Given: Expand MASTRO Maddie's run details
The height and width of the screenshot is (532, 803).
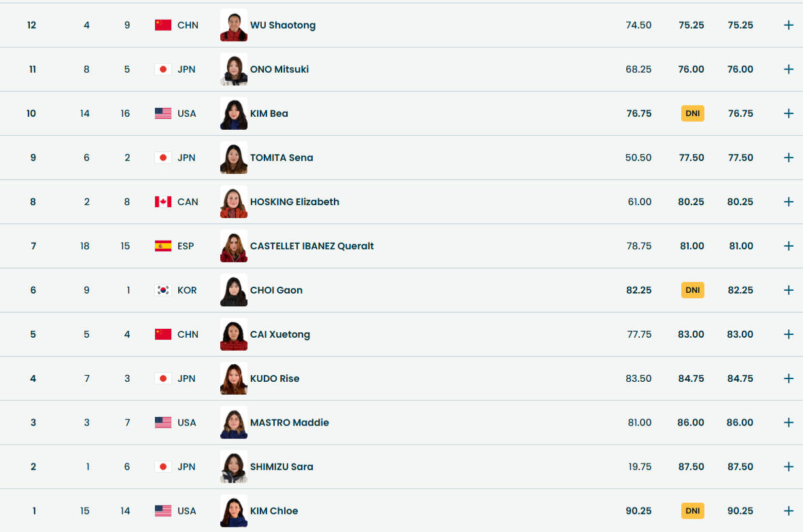Looking at the screenshot, I should pos(789,423).
